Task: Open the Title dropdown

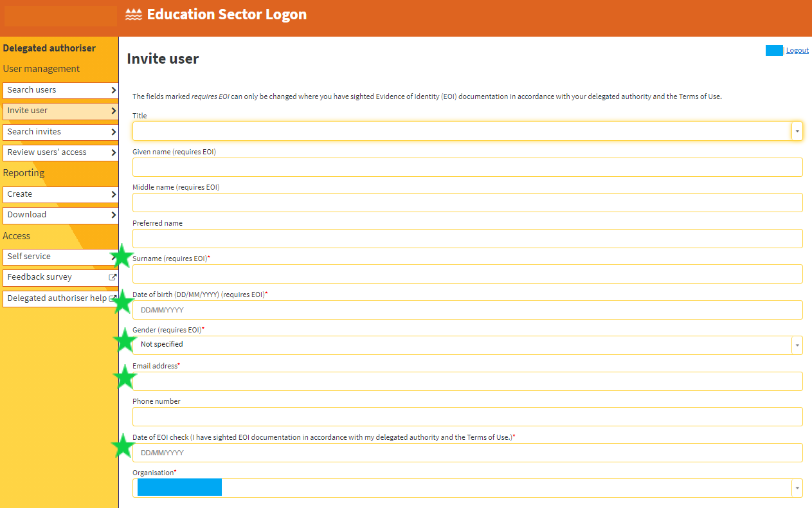Action: (x=797, y=131)
